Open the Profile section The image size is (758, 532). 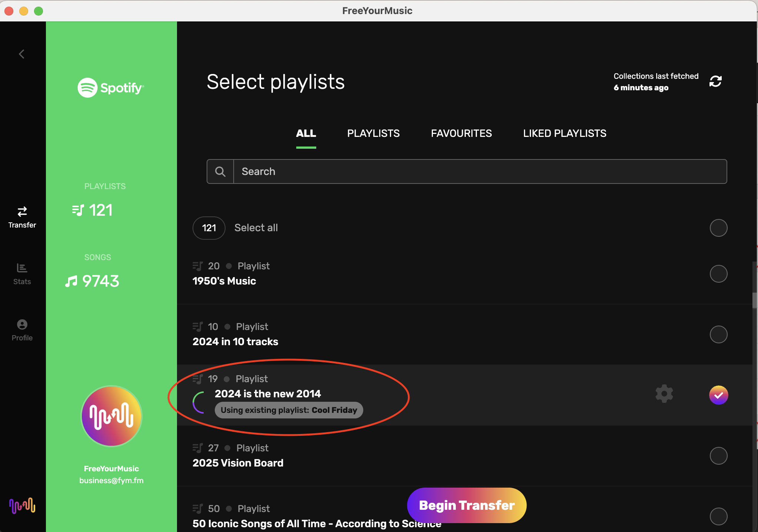point(22,330)
